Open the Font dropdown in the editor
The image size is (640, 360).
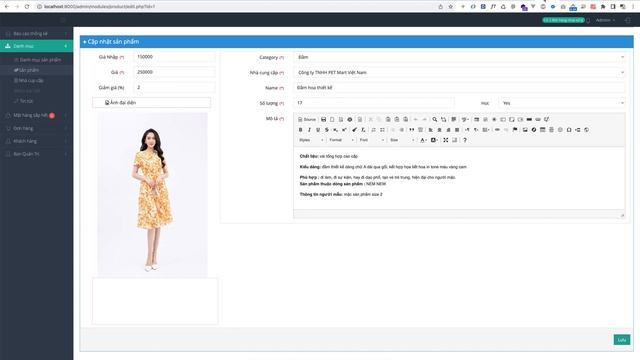tap(371, 140)
